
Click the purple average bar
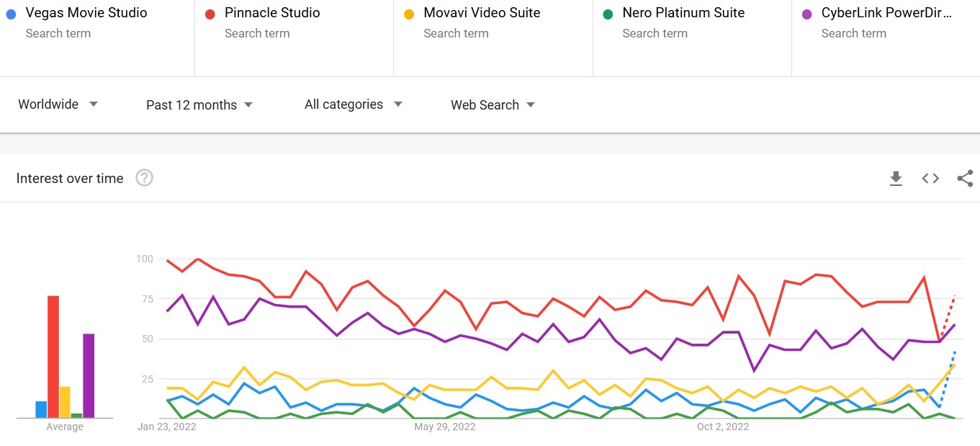coord(89,375)
